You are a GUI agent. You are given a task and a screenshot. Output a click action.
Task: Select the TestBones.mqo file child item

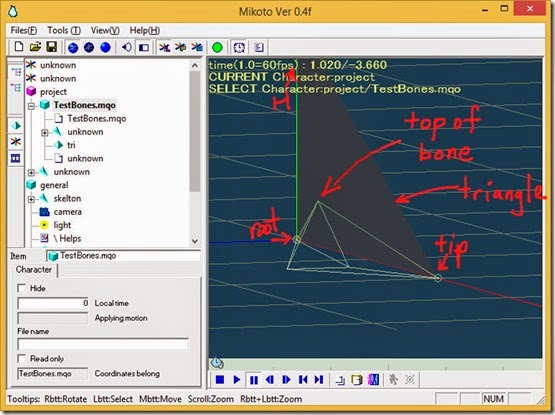pos(96,119)
